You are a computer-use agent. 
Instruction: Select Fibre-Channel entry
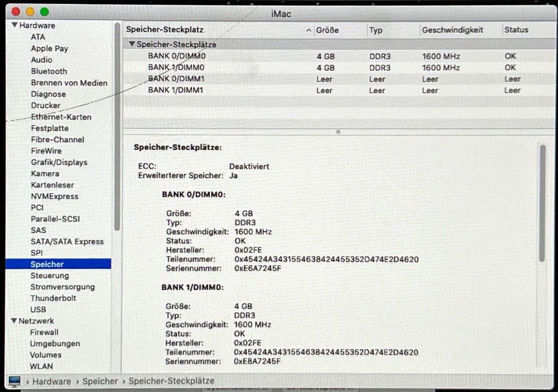pyautogui.click(x=58, y=140)
